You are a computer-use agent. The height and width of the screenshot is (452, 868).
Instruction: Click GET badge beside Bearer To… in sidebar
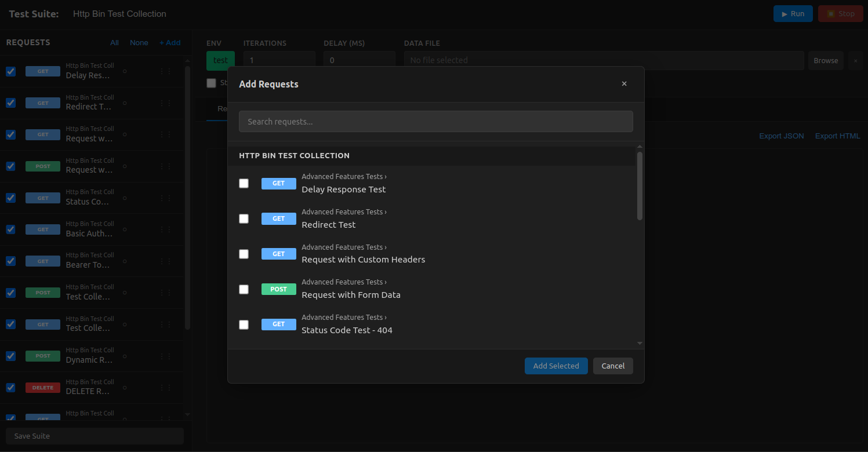[43, 261]
